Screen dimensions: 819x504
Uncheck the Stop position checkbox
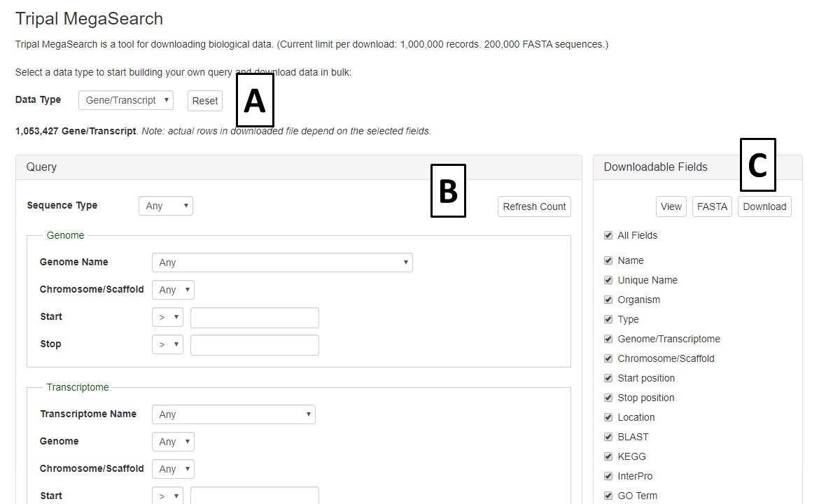tap(608, 398)
